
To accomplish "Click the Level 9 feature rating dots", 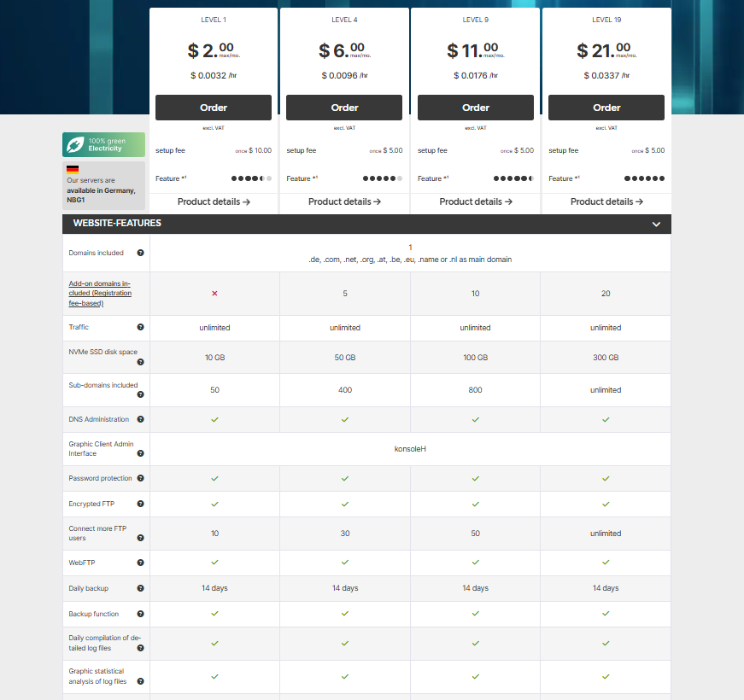I will pos(513,178).
